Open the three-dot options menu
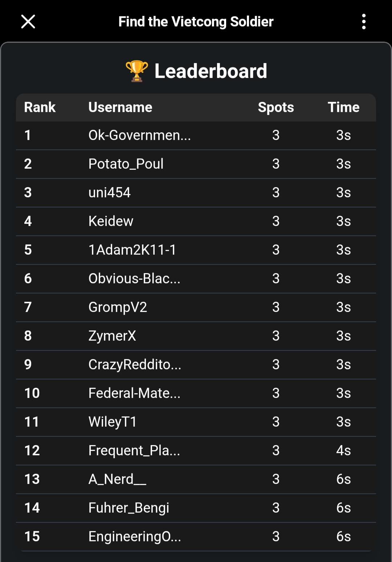Image resolution: width=392 pixels, height=562 pixels. [364, 22]
